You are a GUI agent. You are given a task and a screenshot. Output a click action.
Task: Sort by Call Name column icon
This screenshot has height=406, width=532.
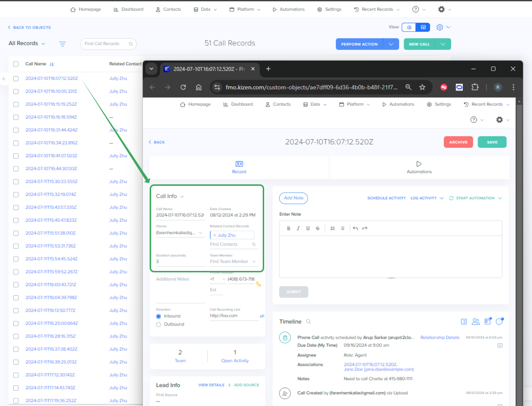52,64
